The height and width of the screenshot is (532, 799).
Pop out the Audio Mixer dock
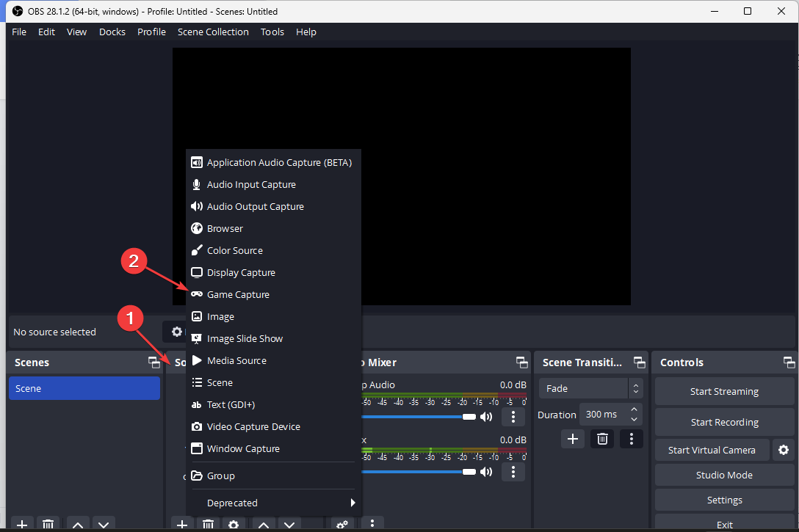[521, 362]
